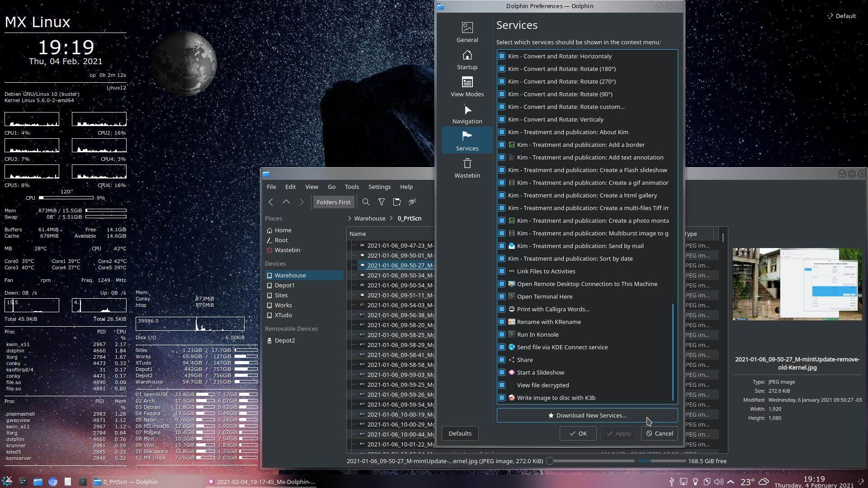The height and width of the screenshot is (488, 868).
Task: Click the Download New Services button
Action: tap(587, 415)
